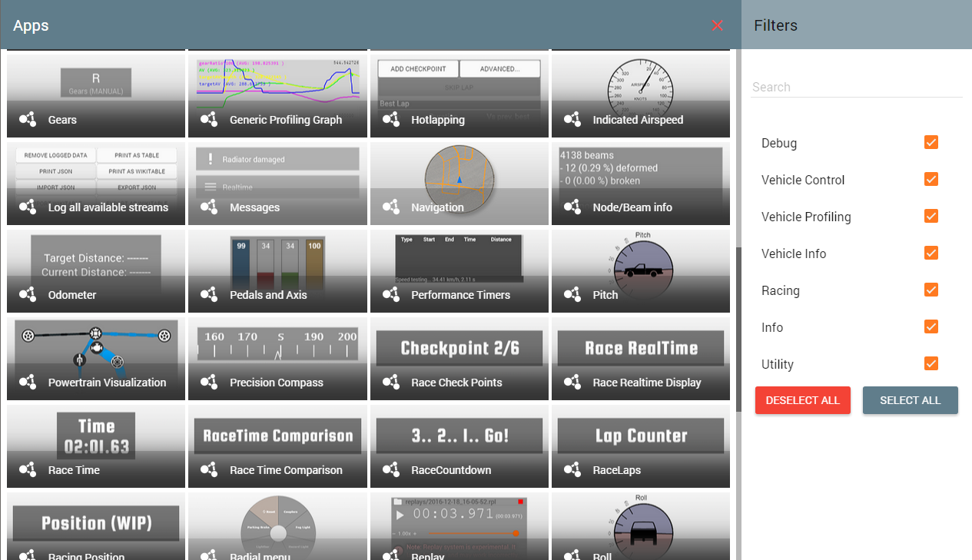Click the SELECT ALL button

coord(911,400)
